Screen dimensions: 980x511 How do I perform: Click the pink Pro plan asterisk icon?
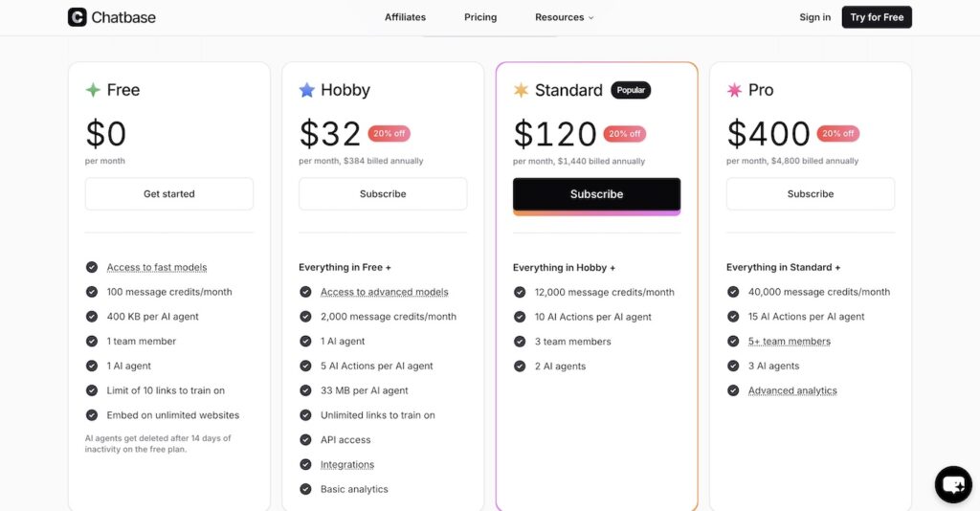[x=734, y=90]
